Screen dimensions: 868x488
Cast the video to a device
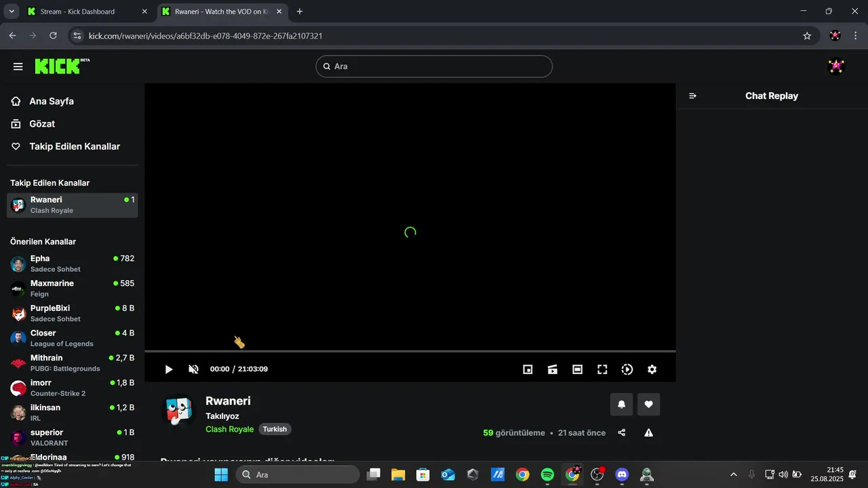pos(553,369)
